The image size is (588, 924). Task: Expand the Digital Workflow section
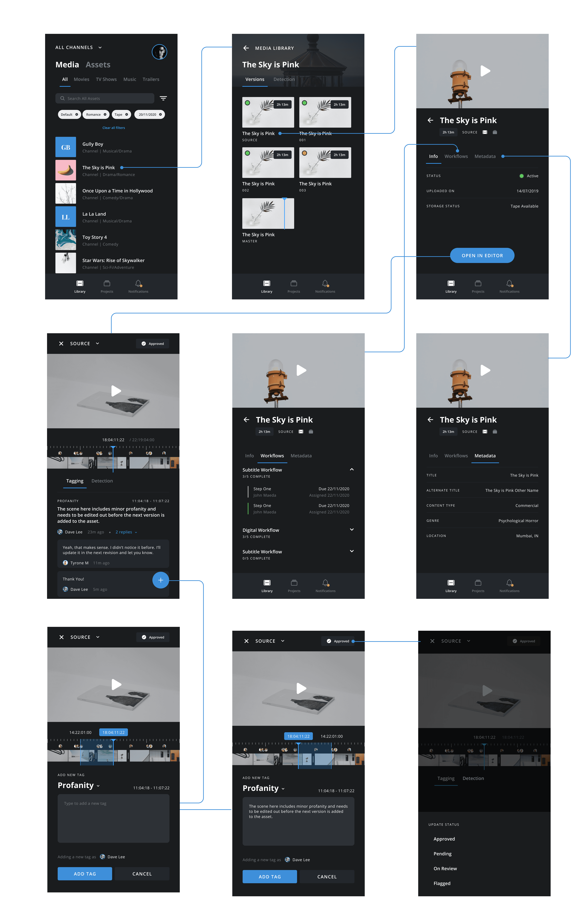coord(352,530)
